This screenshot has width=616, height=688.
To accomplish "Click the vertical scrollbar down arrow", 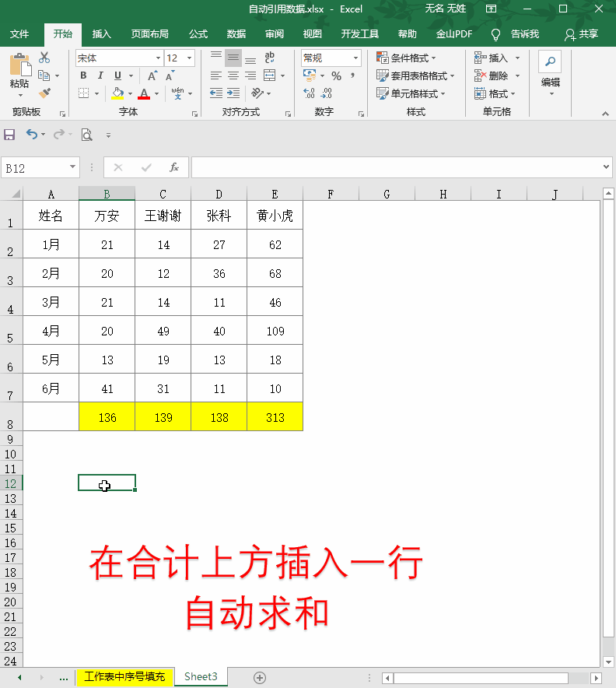I will tap(608, 662).
